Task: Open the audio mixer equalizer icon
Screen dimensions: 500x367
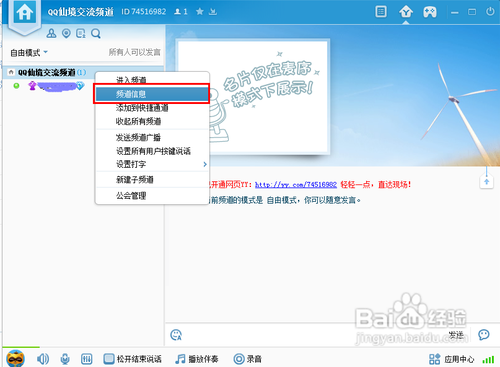Action: coord(87,359)
